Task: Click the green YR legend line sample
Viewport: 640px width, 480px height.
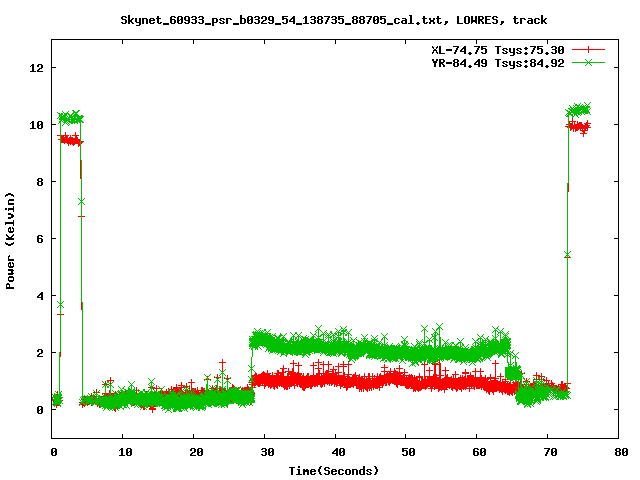Action: click(588, 62)
